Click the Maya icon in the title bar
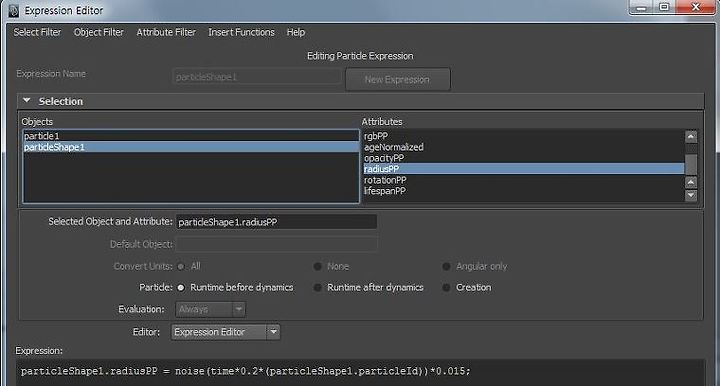Viewport: 720px width, 386px height. coord(13,10)
